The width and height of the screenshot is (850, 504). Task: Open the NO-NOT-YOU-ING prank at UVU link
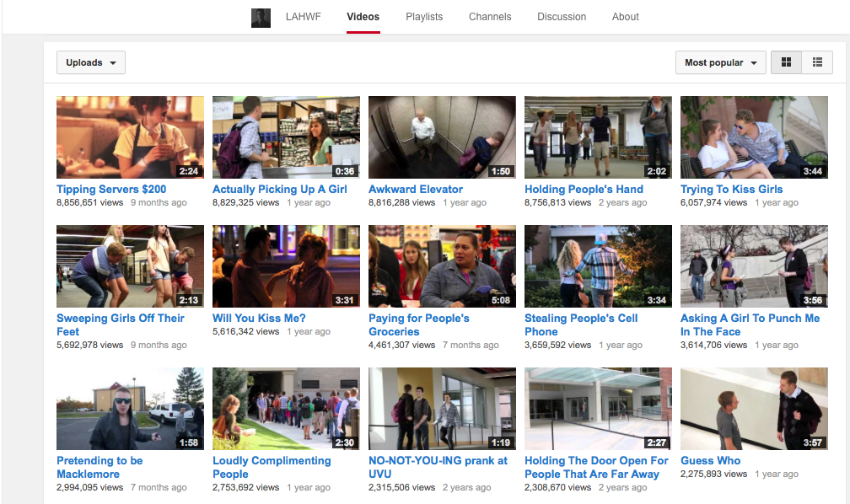438,467
